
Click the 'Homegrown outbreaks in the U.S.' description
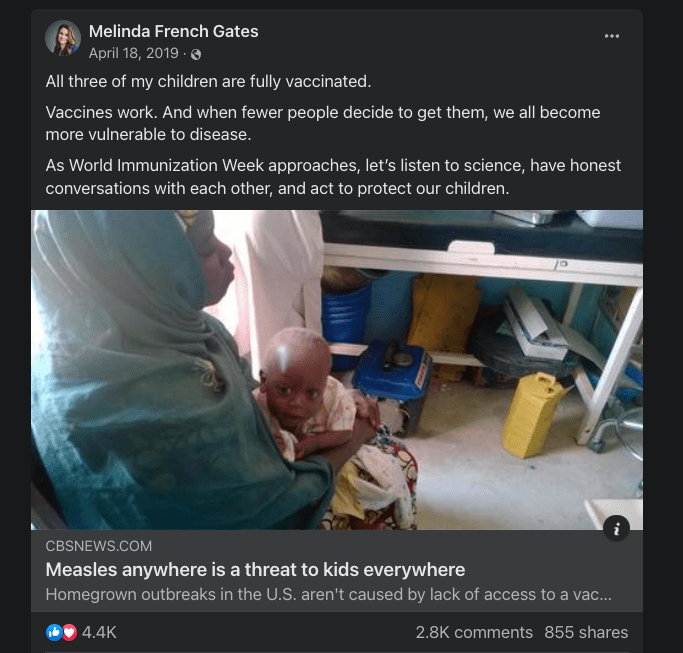click(328, 595)
